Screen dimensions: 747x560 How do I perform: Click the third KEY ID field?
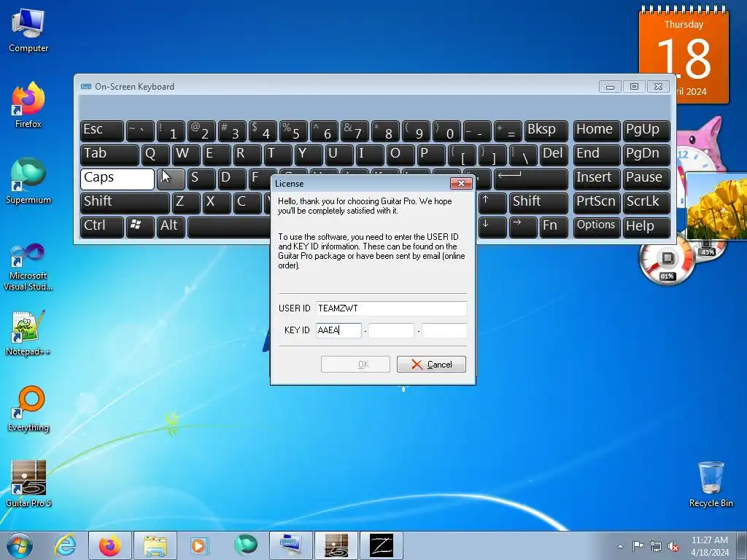444,330
